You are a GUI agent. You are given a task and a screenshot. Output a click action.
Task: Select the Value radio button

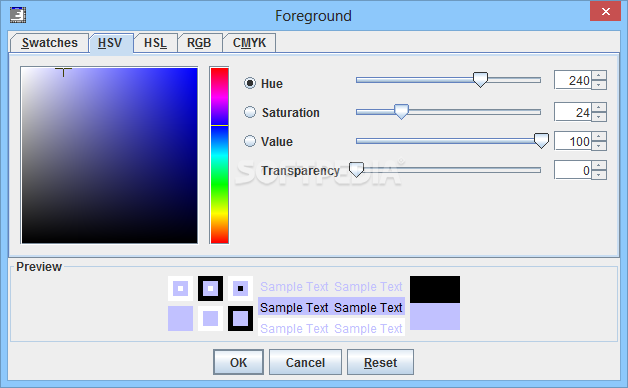pyautogui.click(x=250, y=141)
